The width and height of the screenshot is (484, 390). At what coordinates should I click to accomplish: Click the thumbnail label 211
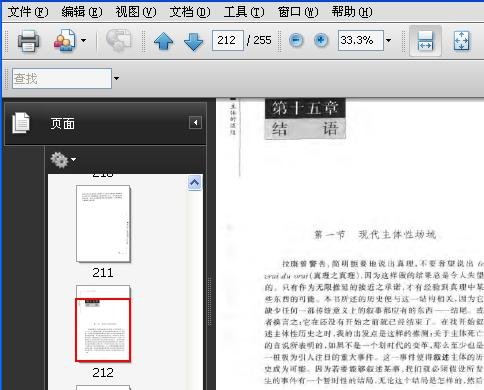tap(103, 273)
